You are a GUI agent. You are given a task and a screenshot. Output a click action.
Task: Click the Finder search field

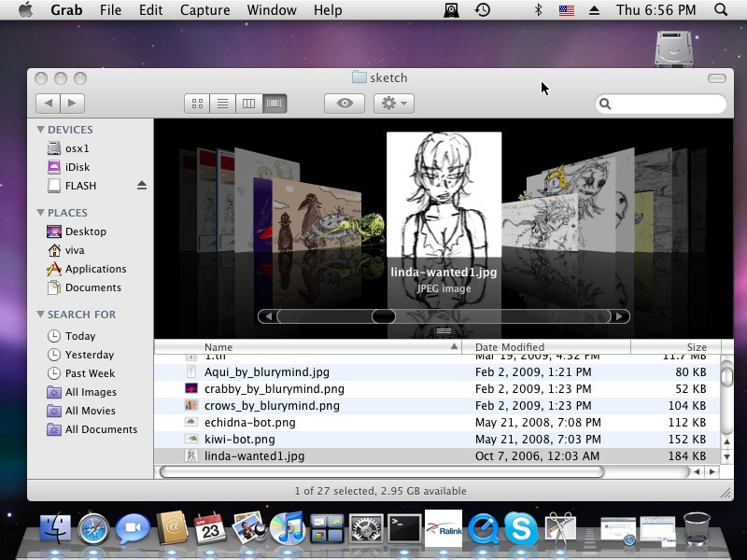(661, 104)
